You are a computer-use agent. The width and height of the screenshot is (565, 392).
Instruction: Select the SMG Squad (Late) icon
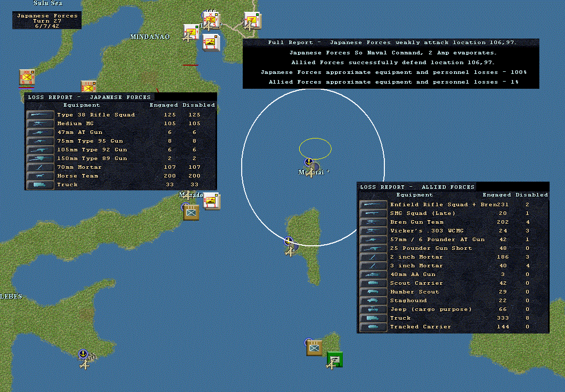[373, 213]
